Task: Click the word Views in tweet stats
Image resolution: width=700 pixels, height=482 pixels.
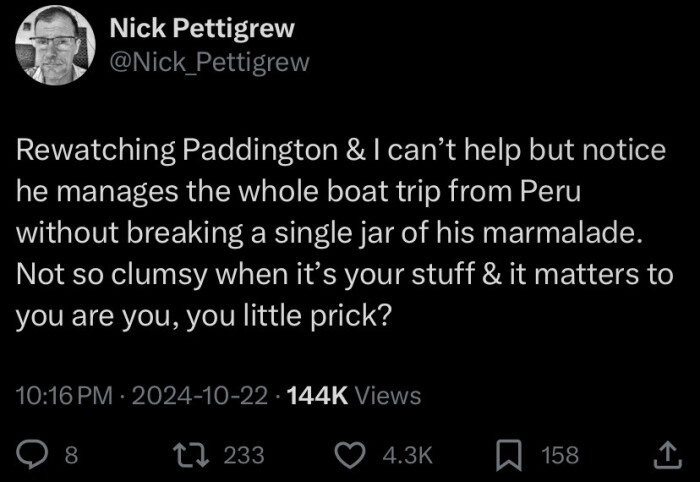Action: (388, 396)
